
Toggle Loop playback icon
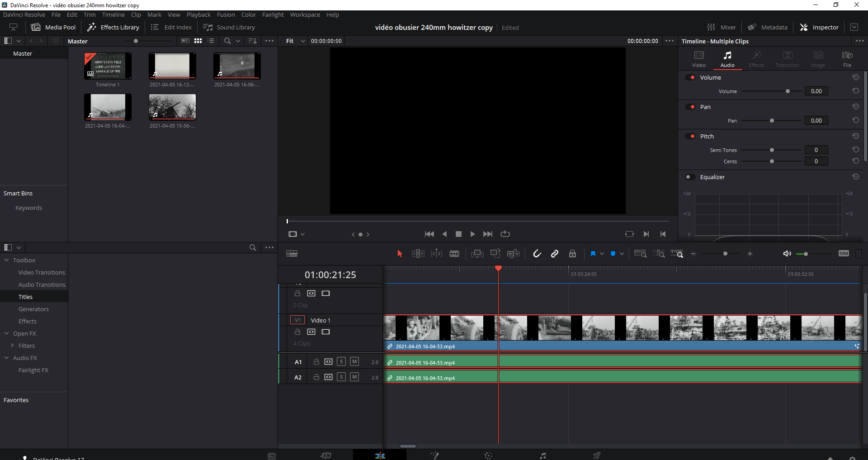pyautogui.click(x=505, y=234)
